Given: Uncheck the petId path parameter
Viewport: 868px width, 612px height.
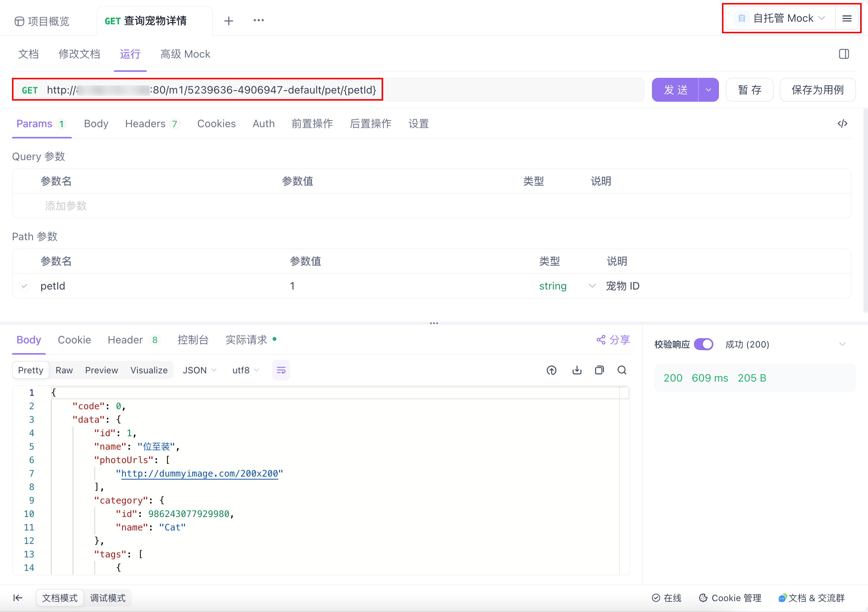Looking at the screenshot, I should pyautogui.click(x=24, y=286).
